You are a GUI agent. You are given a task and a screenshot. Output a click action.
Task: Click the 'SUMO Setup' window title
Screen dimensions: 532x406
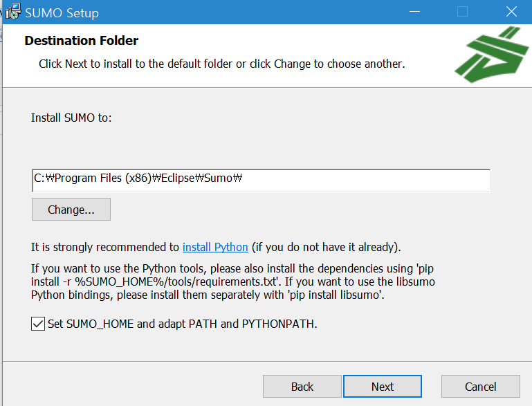(x=62, y=13)
